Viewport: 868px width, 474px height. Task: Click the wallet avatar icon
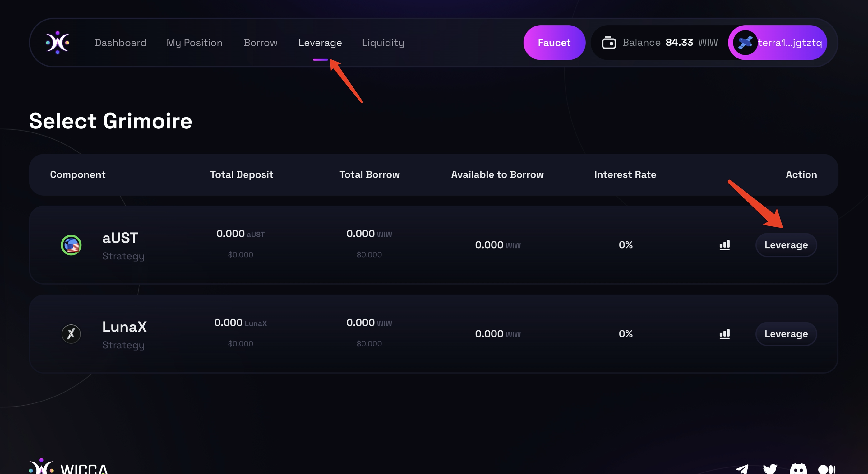[745, 43]
